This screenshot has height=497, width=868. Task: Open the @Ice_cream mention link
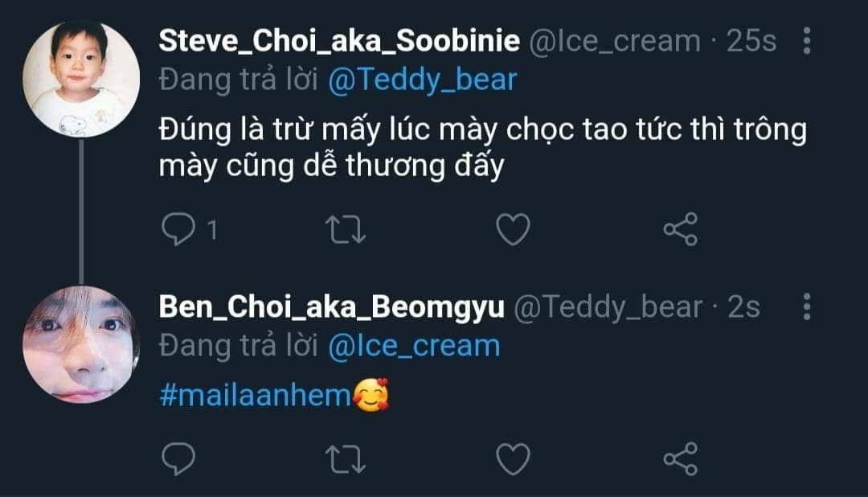pos(414,346)
